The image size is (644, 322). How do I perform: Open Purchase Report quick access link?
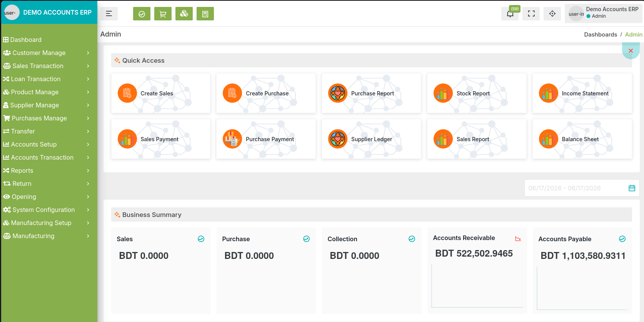click(x=371, y=93)
